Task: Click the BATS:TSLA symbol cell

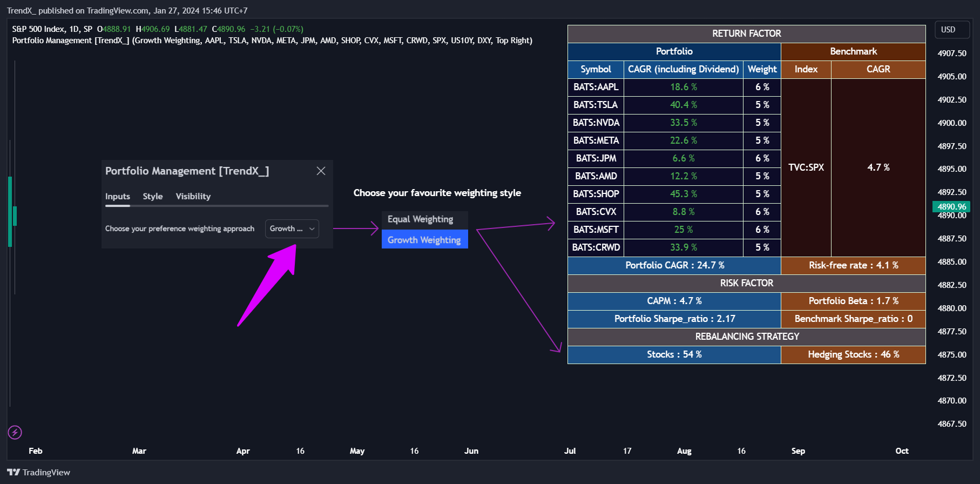Action: pos(596,105)
